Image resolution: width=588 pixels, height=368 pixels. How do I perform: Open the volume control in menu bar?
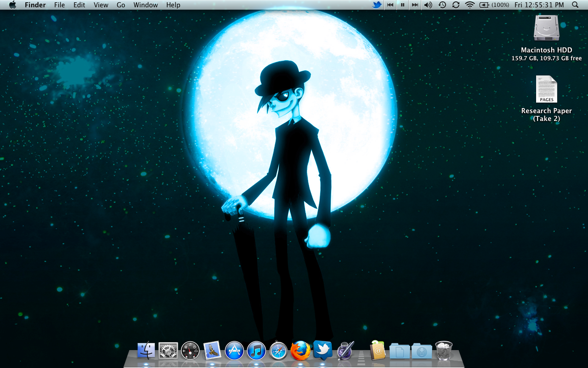point(428,5)
